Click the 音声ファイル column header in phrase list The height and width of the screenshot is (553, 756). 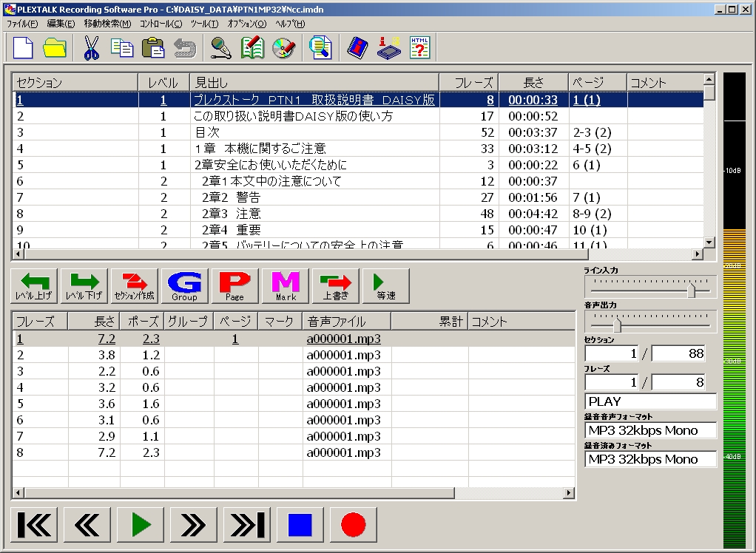(347, 322)
